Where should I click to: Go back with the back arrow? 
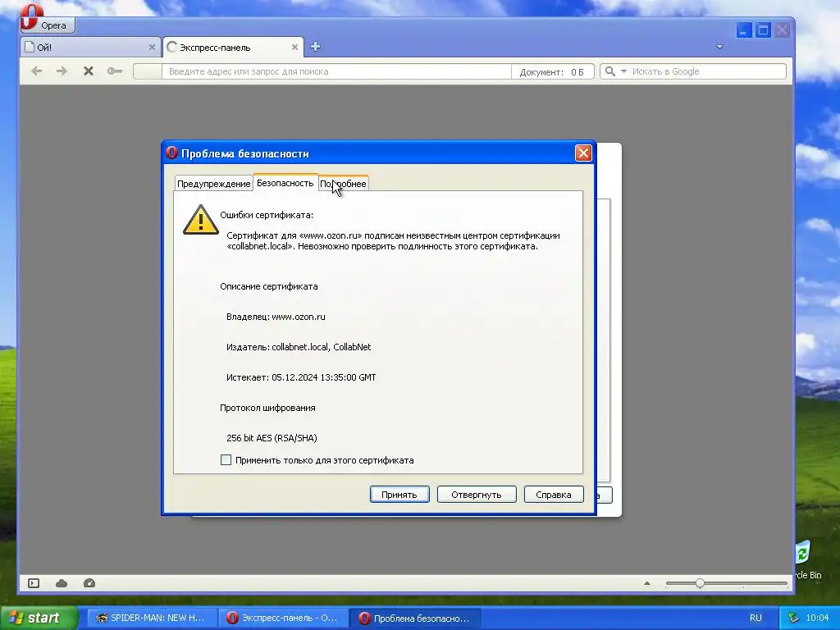coord(36,71)
